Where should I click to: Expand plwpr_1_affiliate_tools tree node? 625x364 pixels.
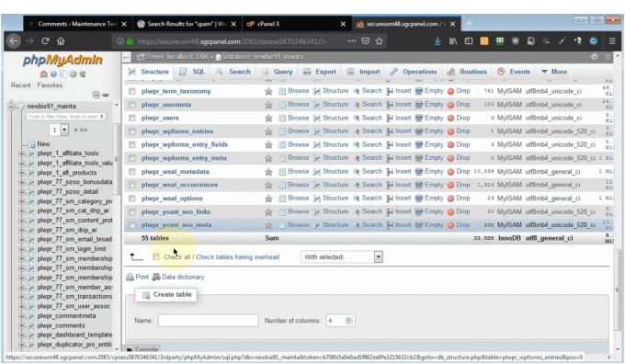(x=22, y=154)
